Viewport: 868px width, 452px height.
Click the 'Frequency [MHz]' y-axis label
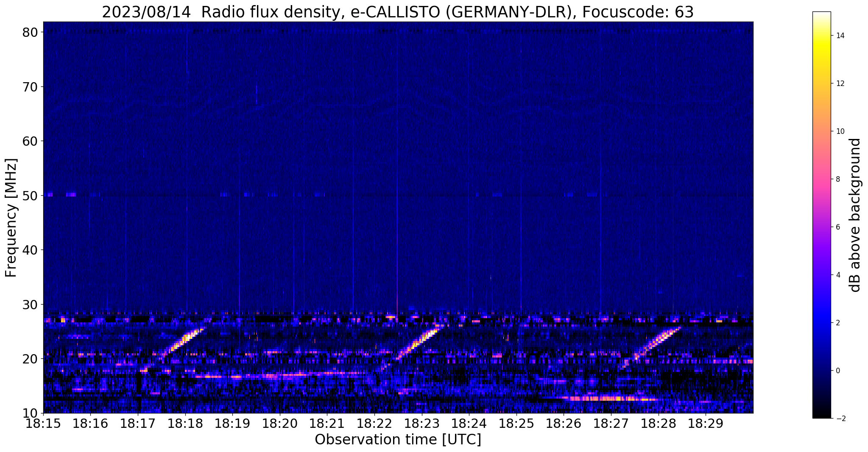[x=11, y=218]
